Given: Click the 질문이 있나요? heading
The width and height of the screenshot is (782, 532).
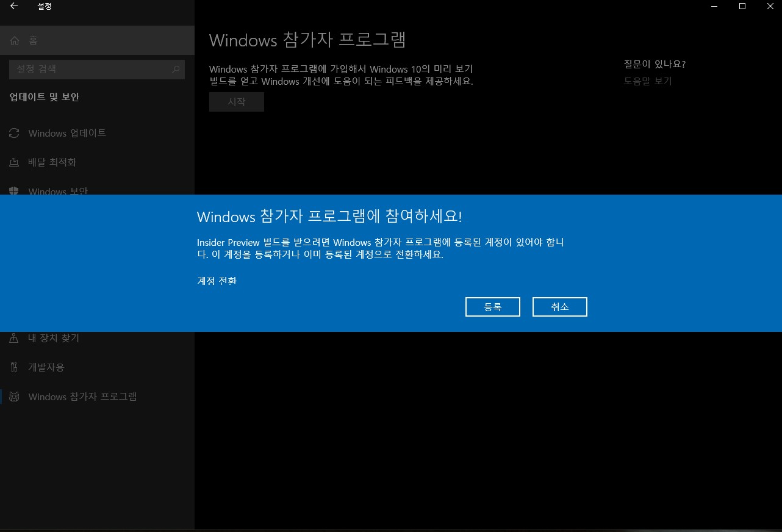Looking at the screenshot, I should (x=655, y=64).
